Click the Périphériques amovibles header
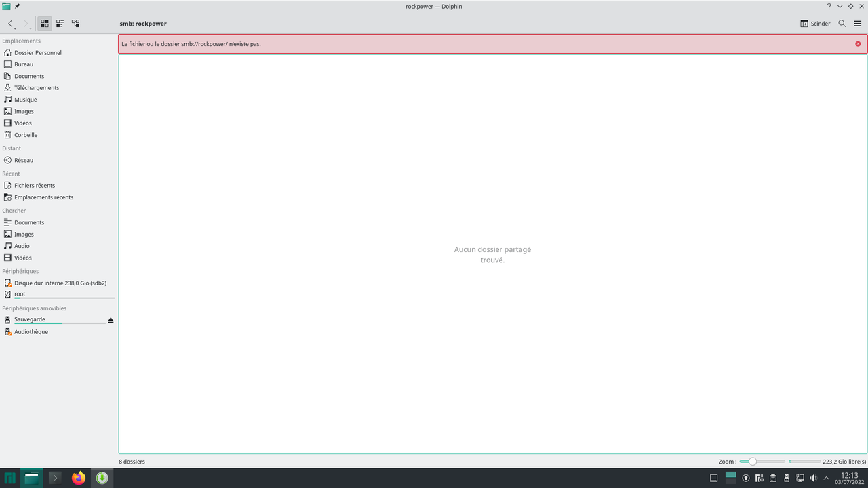 click(x=35, y=308)
